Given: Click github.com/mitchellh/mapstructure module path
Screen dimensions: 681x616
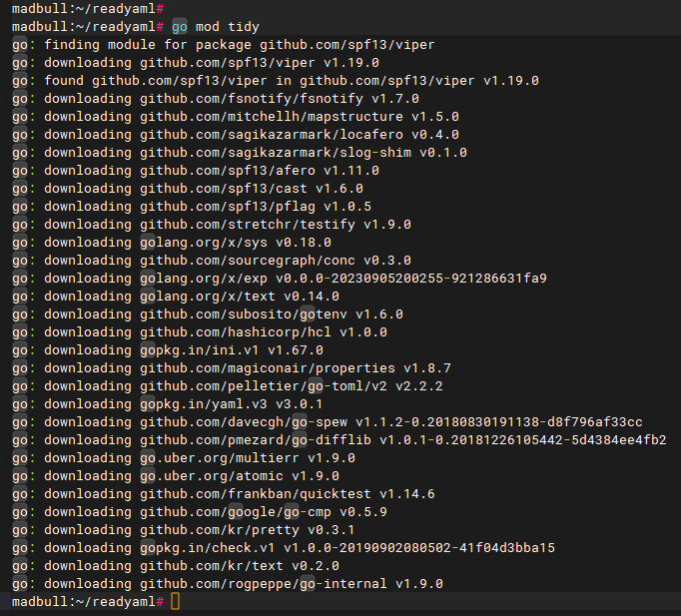Looking at the screenshot, I should point(266,116).
